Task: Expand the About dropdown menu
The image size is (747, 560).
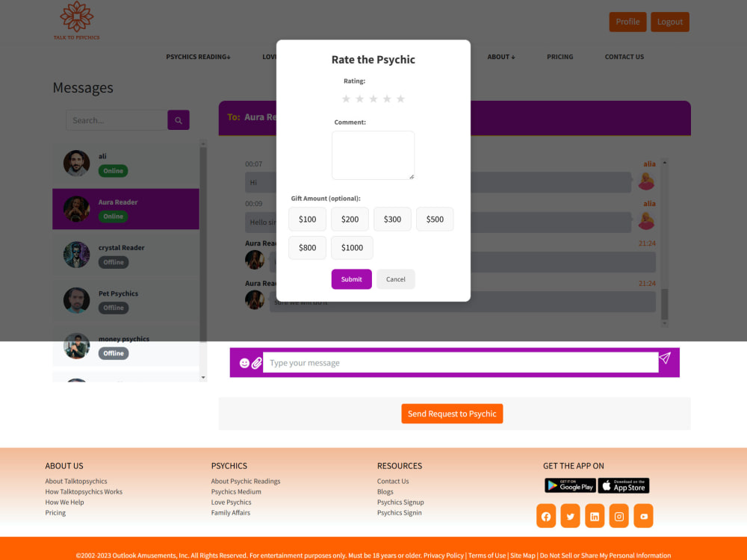Action: click(501, 57)
